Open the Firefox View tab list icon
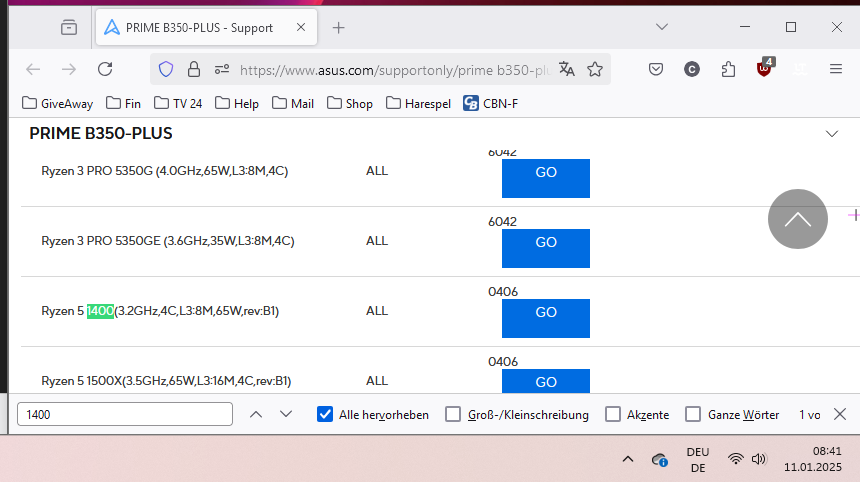 pos(69,27)
